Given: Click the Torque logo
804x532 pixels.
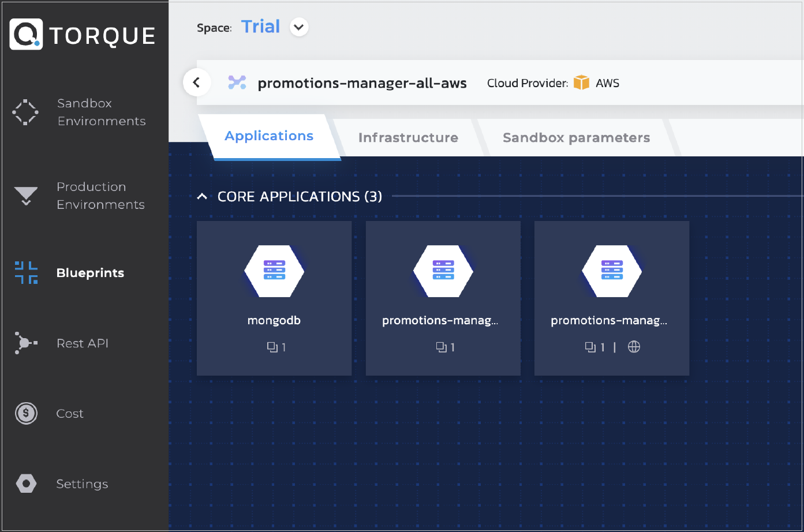Looking at the screenshot, I should tap(83, 35).
